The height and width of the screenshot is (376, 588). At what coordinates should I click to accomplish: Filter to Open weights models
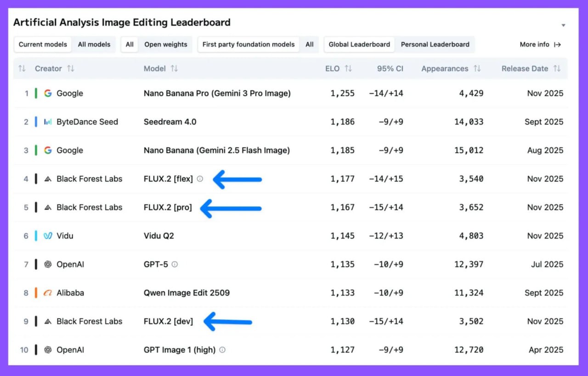pyautogui.click(x=166, y=45)
